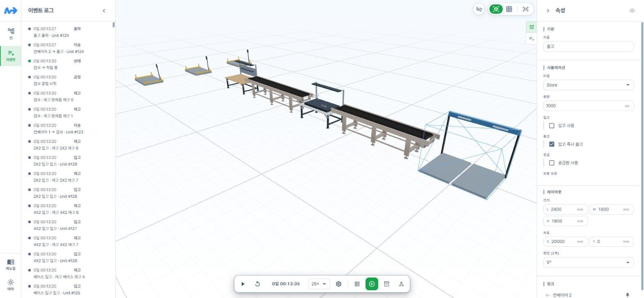Toggle the eye icon in 속성 header
Screen dimensions: 644x298
pos(632,11)
